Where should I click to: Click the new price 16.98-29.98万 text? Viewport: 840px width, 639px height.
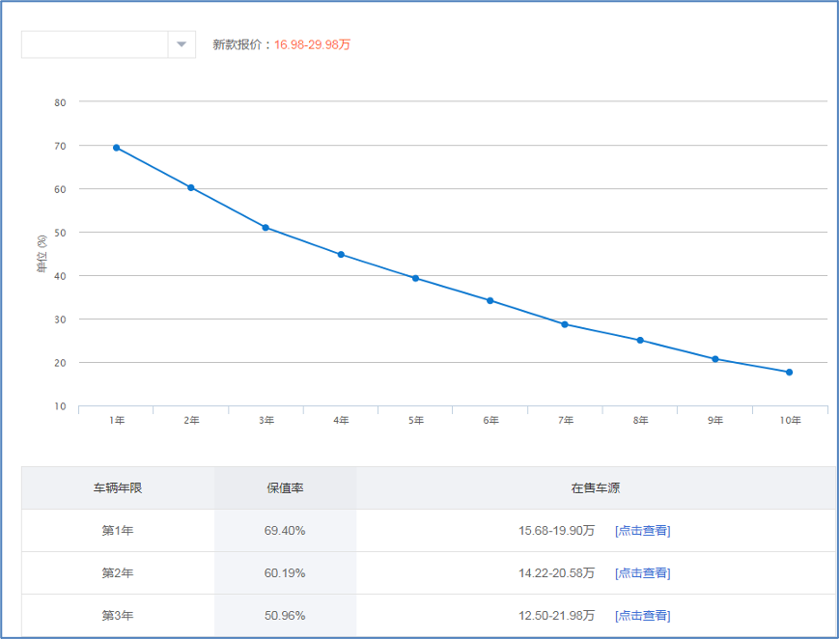[312, 44]
